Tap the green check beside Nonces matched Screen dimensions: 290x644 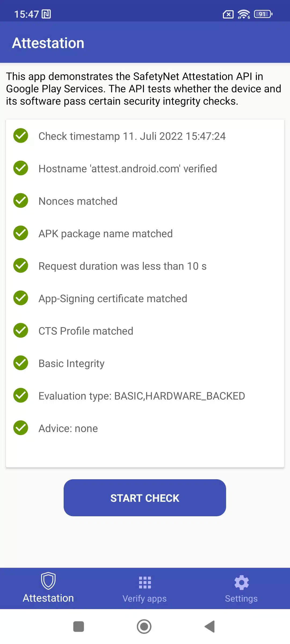21,201
